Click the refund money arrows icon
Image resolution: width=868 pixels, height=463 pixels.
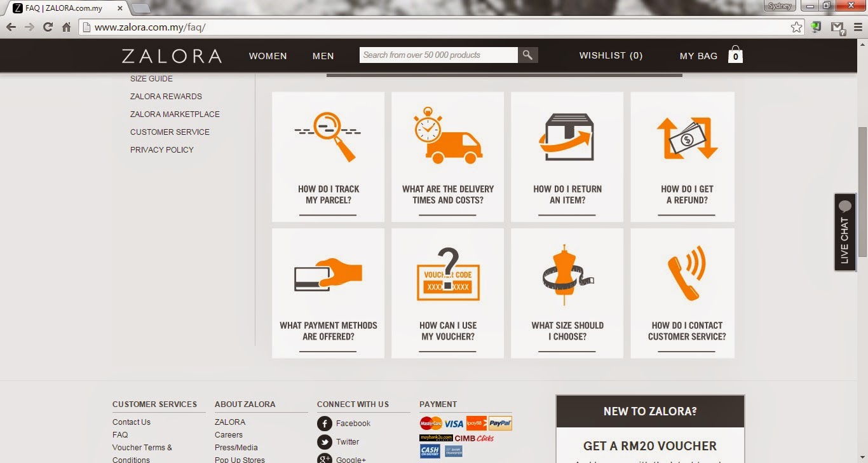(x=687, y=138)
